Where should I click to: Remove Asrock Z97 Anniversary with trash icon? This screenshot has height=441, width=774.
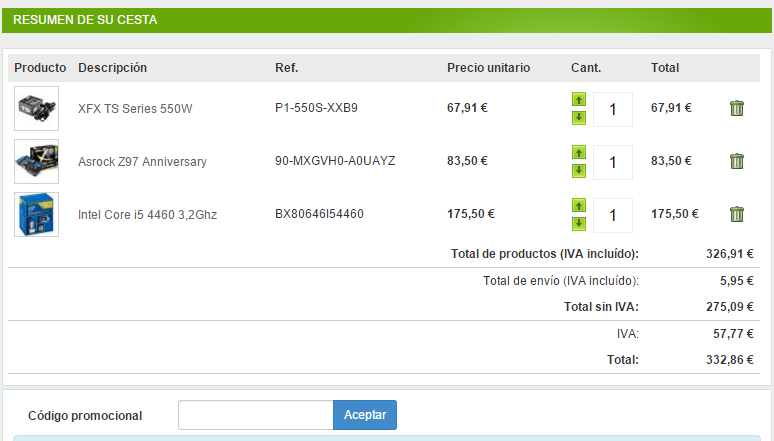[736, 160]
